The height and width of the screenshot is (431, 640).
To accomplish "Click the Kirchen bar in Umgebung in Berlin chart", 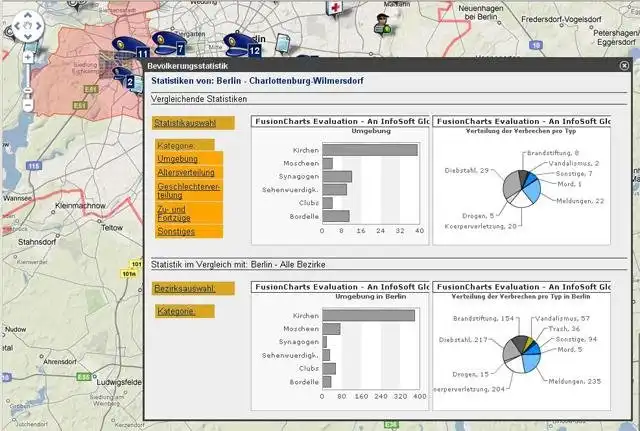I will pos(369,315).
